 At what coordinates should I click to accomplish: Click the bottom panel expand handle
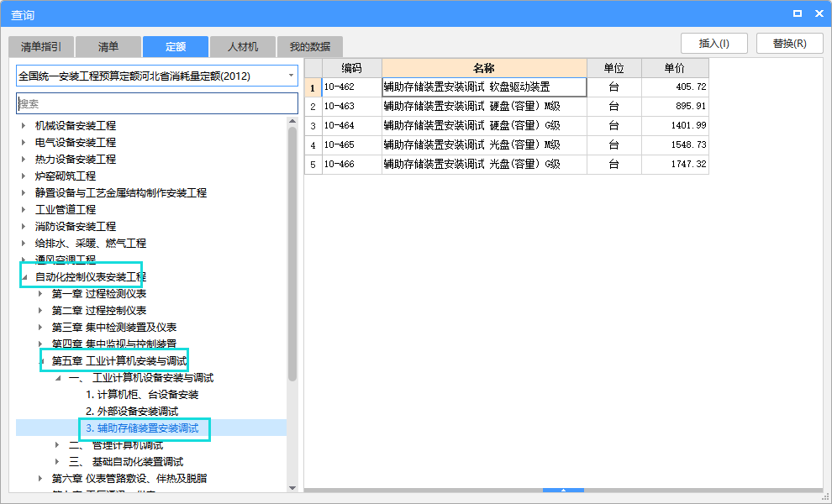(564, 491)
